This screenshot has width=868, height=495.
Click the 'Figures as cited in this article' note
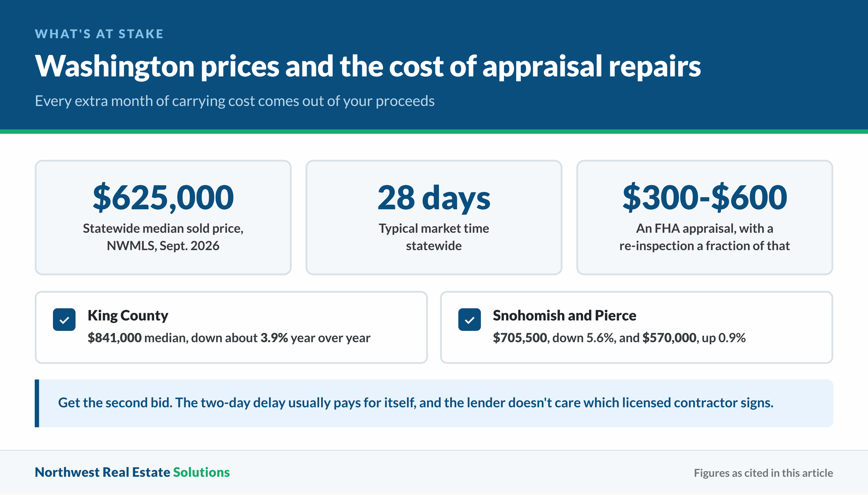pos(763,473)
